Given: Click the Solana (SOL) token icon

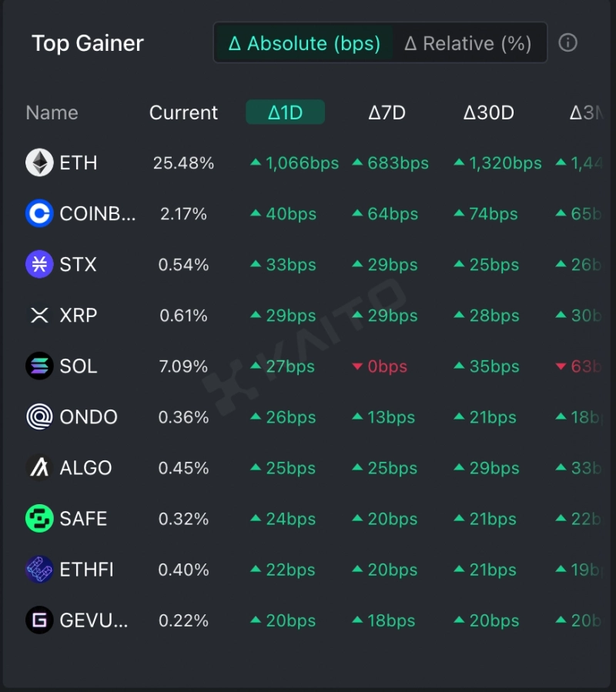Looking at the screenshot, I should 39,366.
